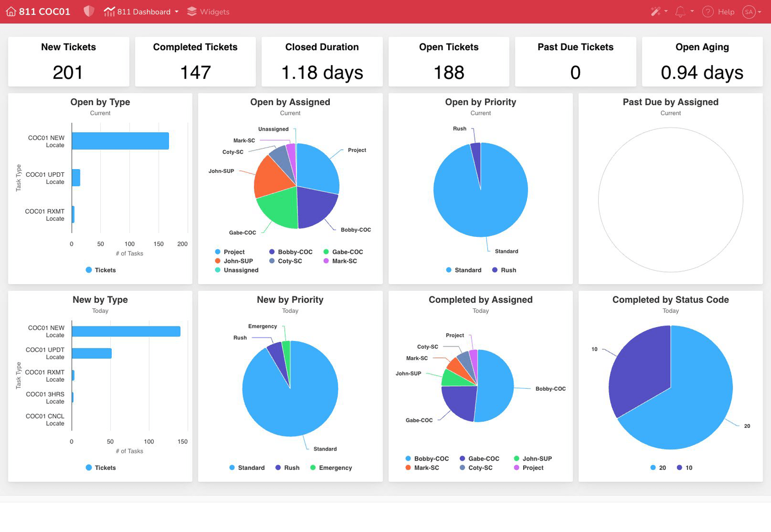Click the empty Past Due by Assigned circle
This screenshot has width=771, height=532.
pyautogui.click(x=671, y=200)
